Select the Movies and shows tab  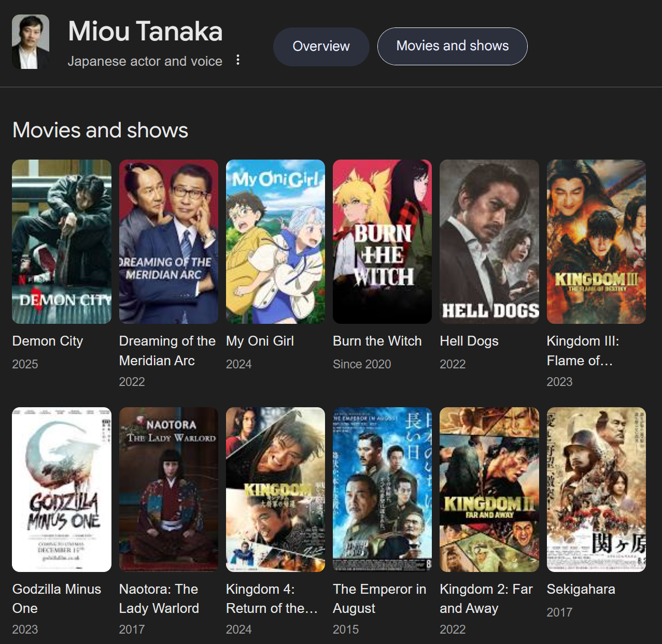tap(453, 46)
